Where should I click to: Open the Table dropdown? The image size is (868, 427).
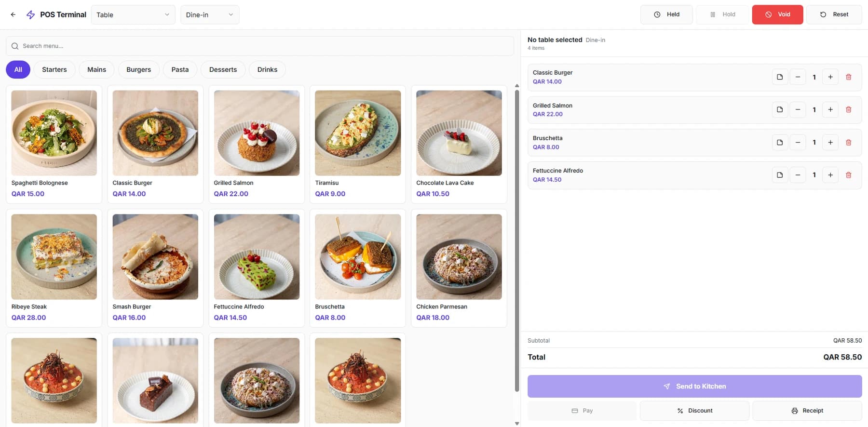point(133,15)
